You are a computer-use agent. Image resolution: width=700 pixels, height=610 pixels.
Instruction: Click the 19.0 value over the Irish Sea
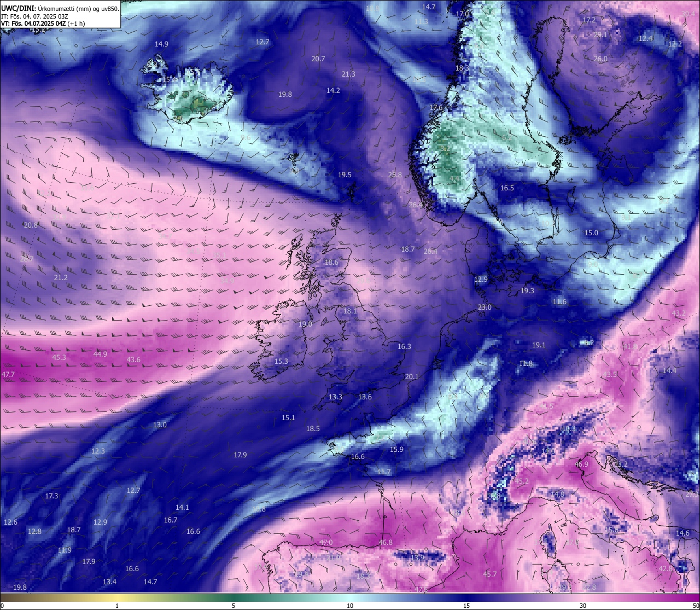(305, 324)
